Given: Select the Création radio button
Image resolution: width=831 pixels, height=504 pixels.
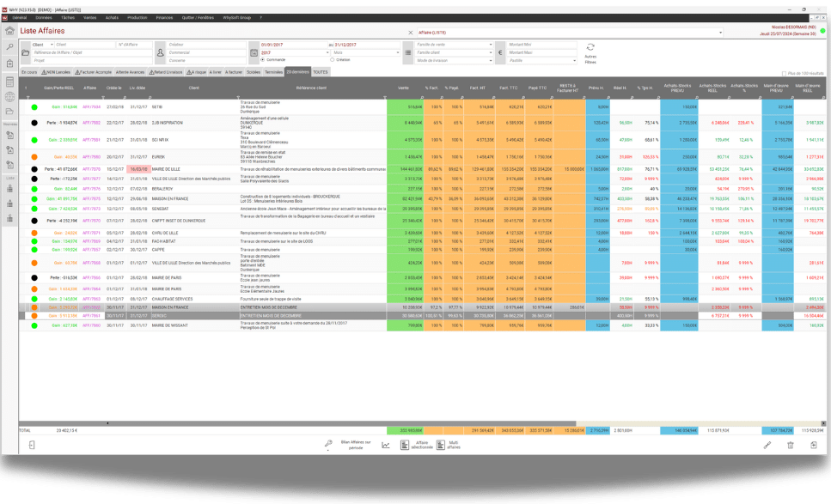Looking at the screenshot, I should [x=333, y=60].
